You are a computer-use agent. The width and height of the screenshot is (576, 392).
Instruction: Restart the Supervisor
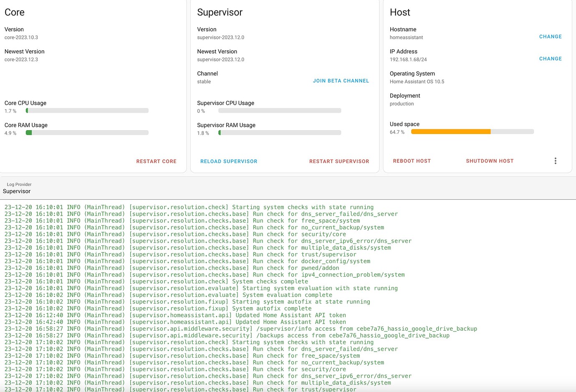point(339,161)
